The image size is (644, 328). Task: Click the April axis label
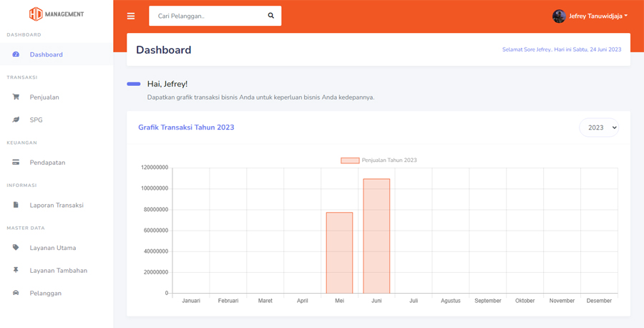click(302, 301)
